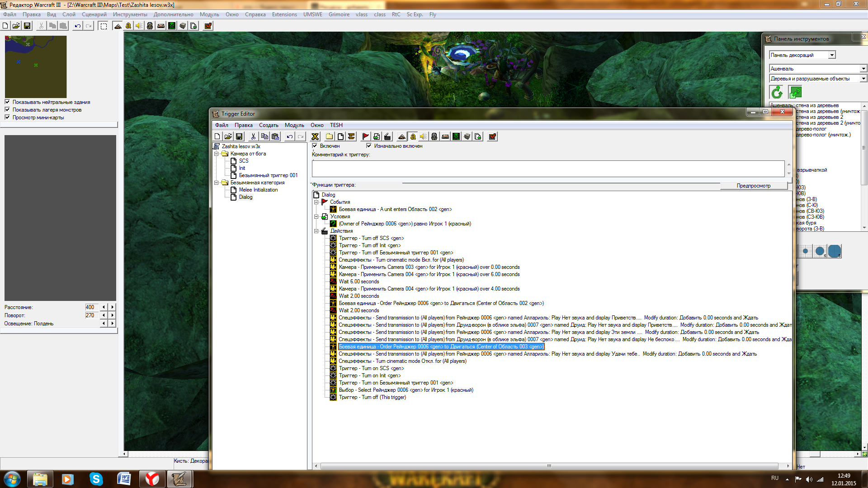This screenshot has width=868, height=488.
Task: Click horizontal scrollbar of trigger functions
Action: (549, 466)
